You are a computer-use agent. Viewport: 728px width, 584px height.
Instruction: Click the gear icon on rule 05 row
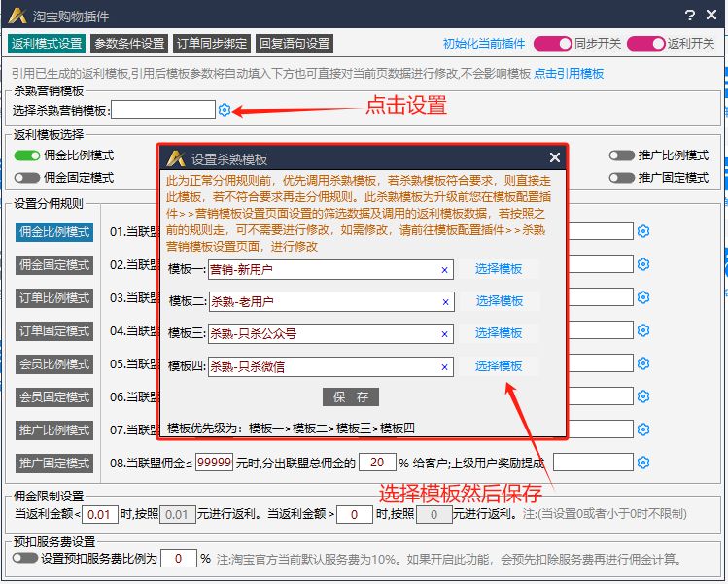(x=643, y=363)
